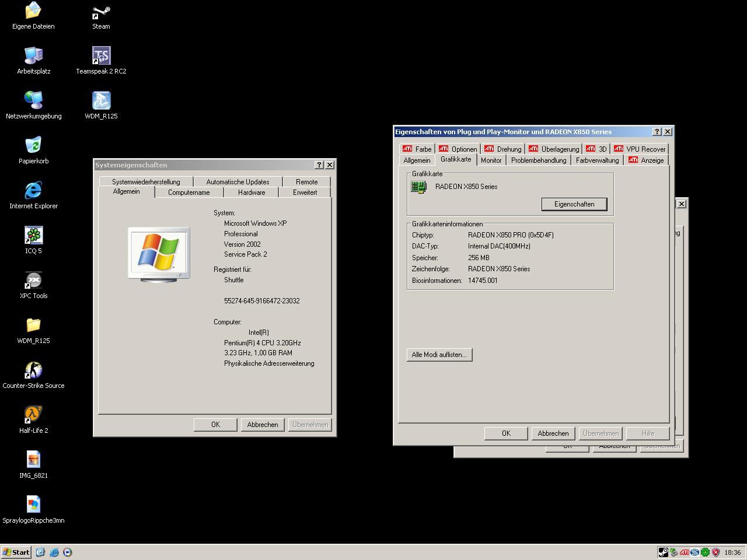Select the WDM_R125 installer shortcut beside Netzwerkumgebung
This screenshot has width=747, height=560.
pyautogui.click(x=101, y=106)
